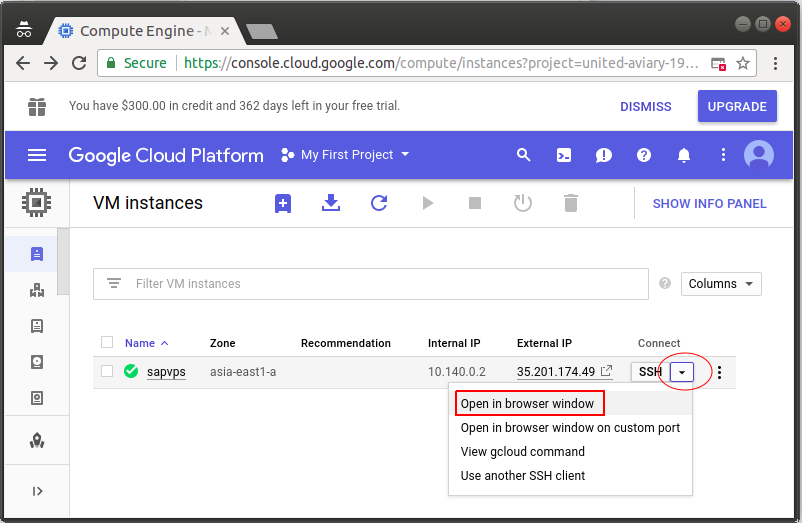Open the help question mark menu
The width and height of the screenshot is (802, 523).
pyautogui.click(x=643, y=155)
